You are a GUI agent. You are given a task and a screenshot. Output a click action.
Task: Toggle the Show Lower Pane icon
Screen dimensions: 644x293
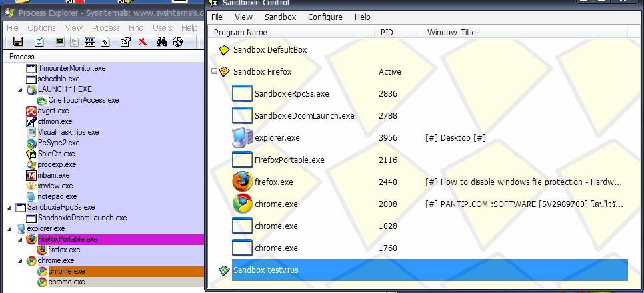(90, 41)
